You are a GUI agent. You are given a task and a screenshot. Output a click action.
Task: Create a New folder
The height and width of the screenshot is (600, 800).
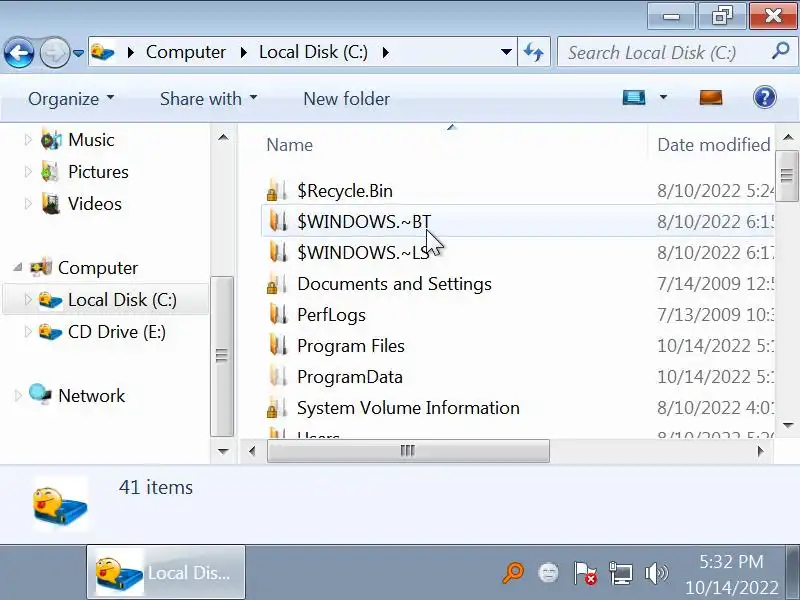tap(346, 98)
